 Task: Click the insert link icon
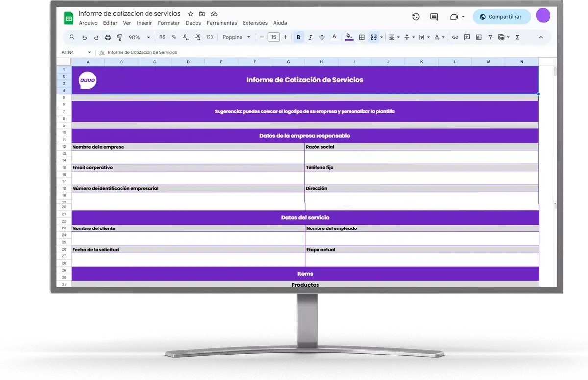pyautogui.click(x=455, y=37)
